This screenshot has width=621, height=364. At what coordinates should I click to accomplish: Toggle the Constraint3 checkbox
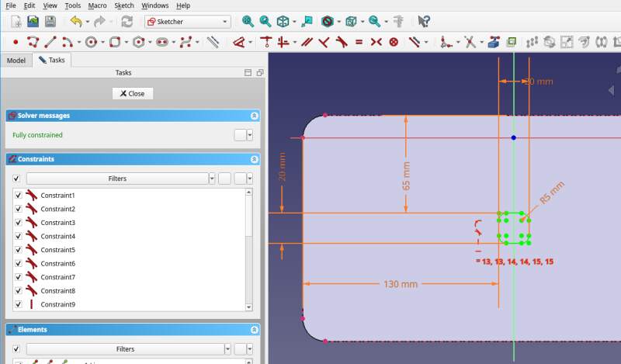[x=18, y=222]
